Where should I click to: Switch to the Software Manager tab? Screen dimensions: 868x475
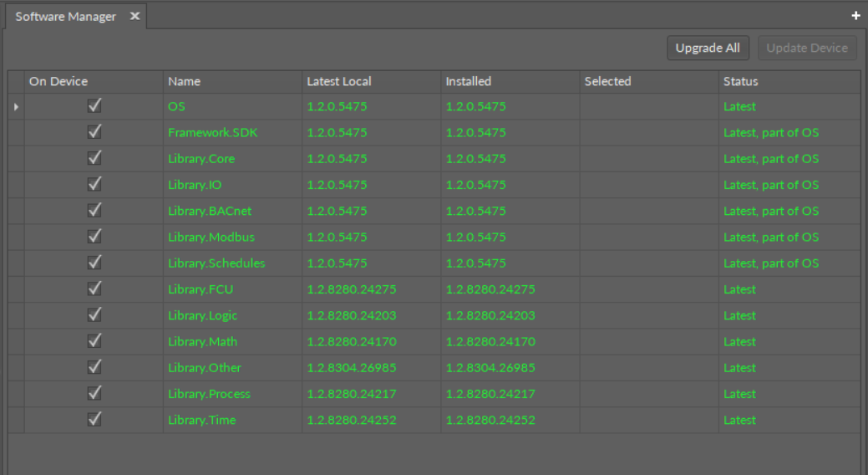point(66,17)
